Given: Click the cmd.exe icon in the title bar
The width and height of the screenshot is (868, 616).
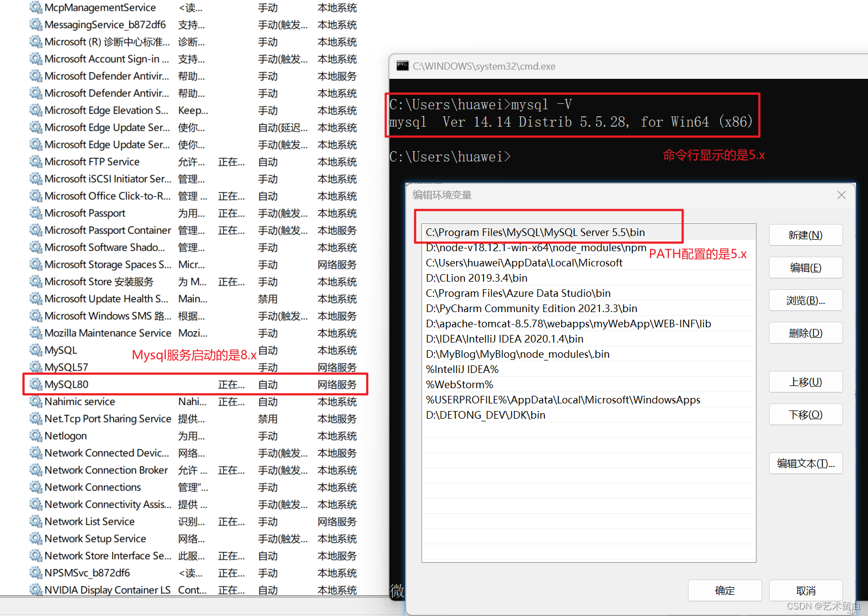Looking at the screenshot, I should tap(402, 66).
